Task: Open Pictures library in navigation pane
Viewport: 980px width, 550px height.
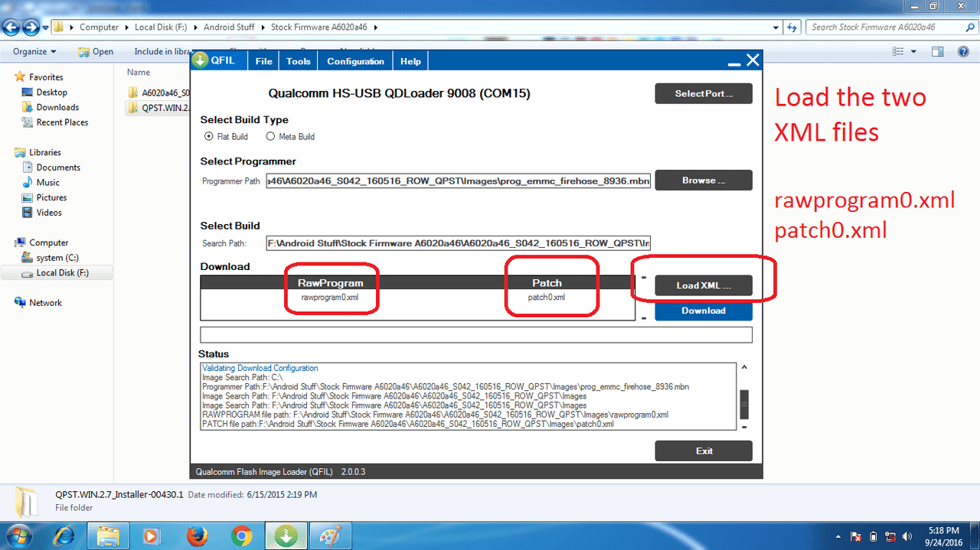Action: (x=51, y=197)
